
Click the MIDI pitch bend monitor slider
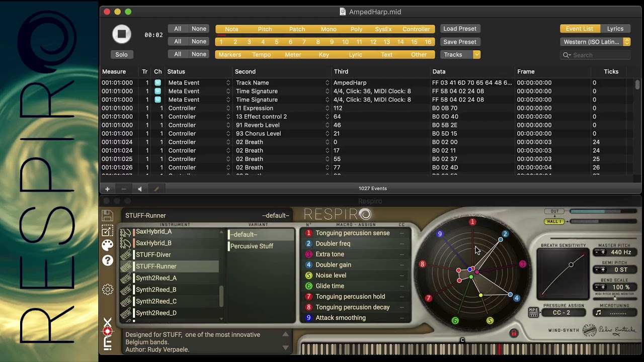click(x=614, y=299)
